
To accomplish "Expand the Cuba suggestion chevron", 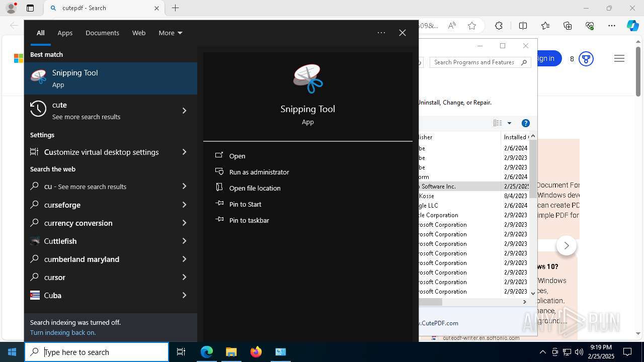I will (x=184, y=295).
